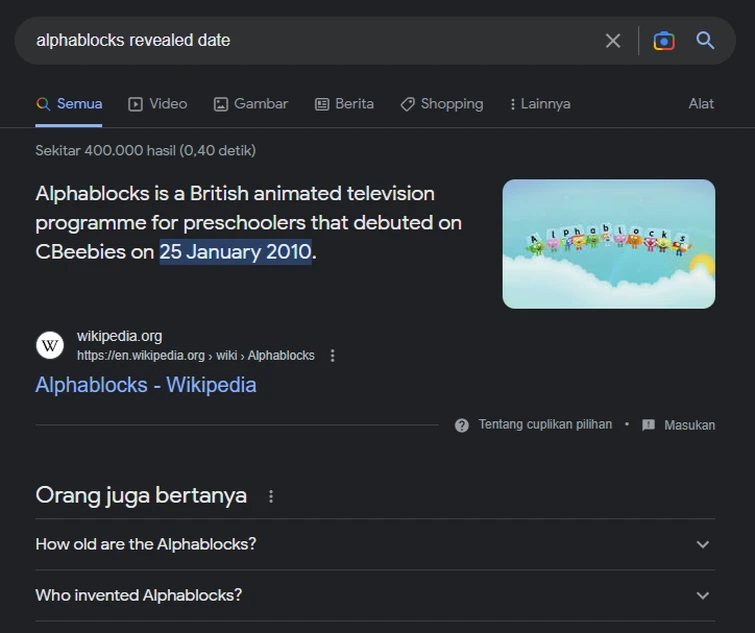Click the Wikipedia W favicon
Image resolution: width=755 pixels, height=633 pixels.
(50, 345)
